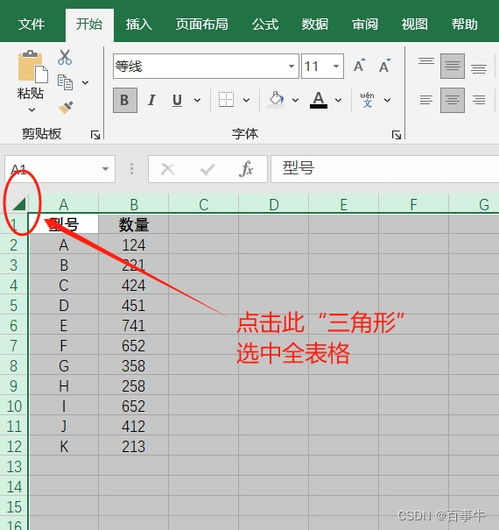499x530 pixels.
Task: Expand phonetic guide dropdown arrow
Action: (x=387, y=100)
